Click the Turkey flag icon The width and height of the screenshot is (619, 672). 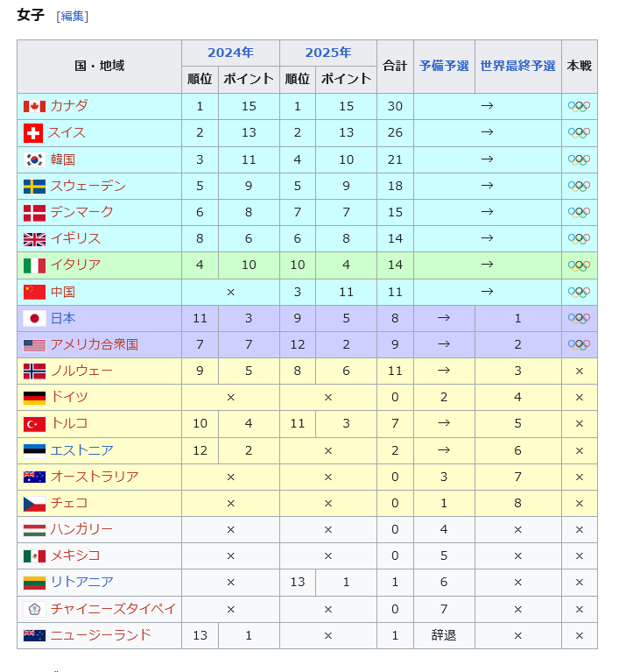34,424
